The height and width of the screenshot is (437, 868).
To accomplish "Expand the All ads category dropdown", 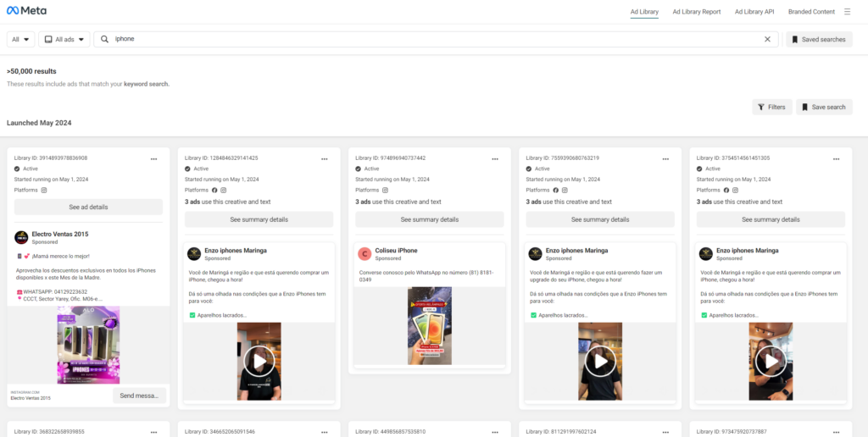I will tap(64, 39).
